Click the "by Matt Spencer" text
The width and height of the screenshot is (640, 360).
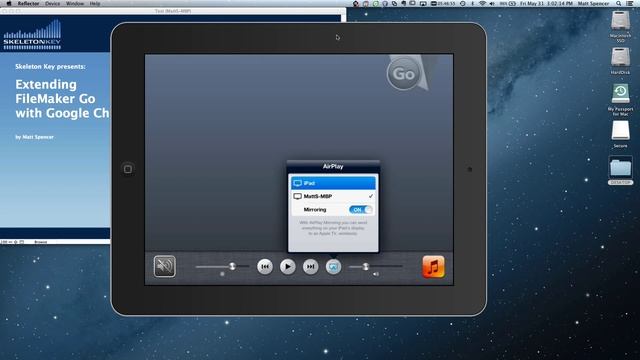[34, 137]
